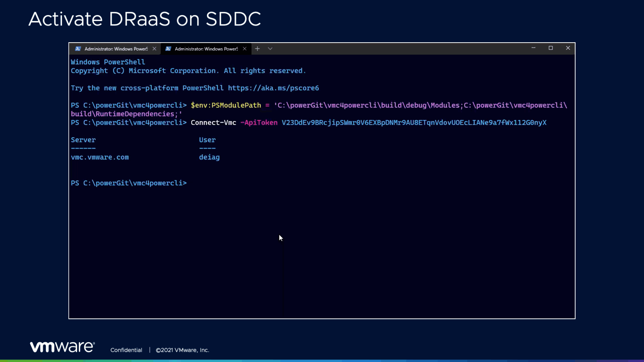The height and width of the screenshot is (362, 644).
Task: Select the second Administrator PowerShell tab
Action: click(206, 49)
